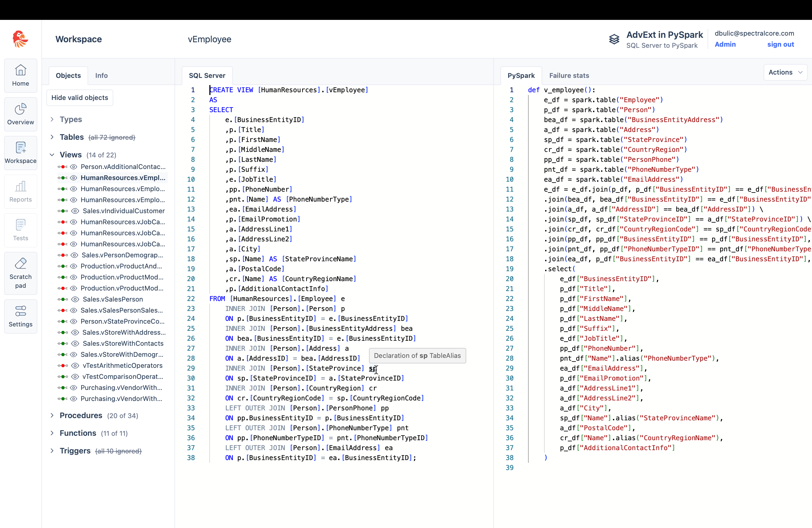Open the Actions dropdown
This screenshot has width=812, height=528.
pyautogui.click(x=785, y=72)
